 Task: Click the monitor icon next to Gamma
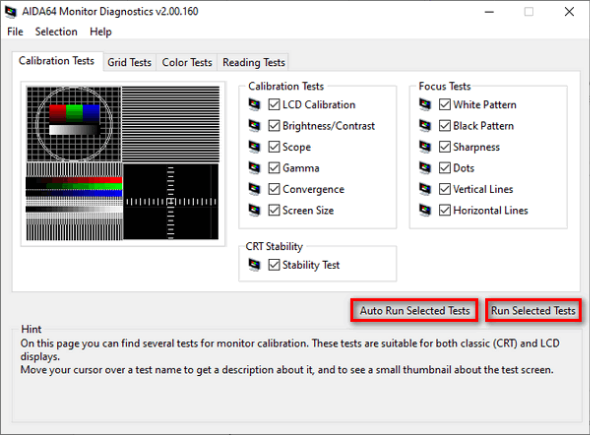tap(254, 168)
